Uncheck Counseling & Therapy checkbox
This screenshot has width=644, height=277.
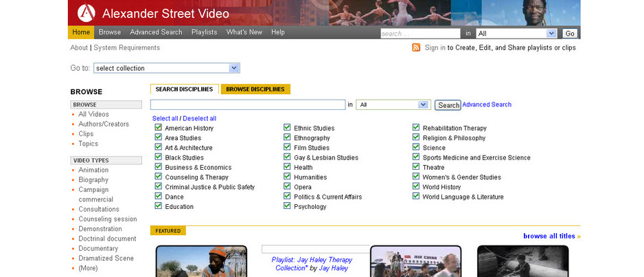pyautogui.click(x=159, y=177)
